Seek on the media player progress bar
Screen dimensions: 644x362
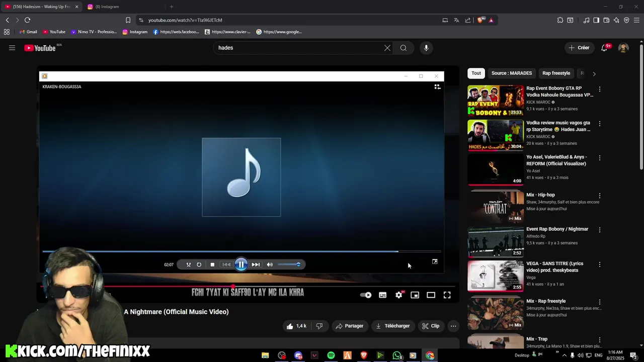pos(242,251)
